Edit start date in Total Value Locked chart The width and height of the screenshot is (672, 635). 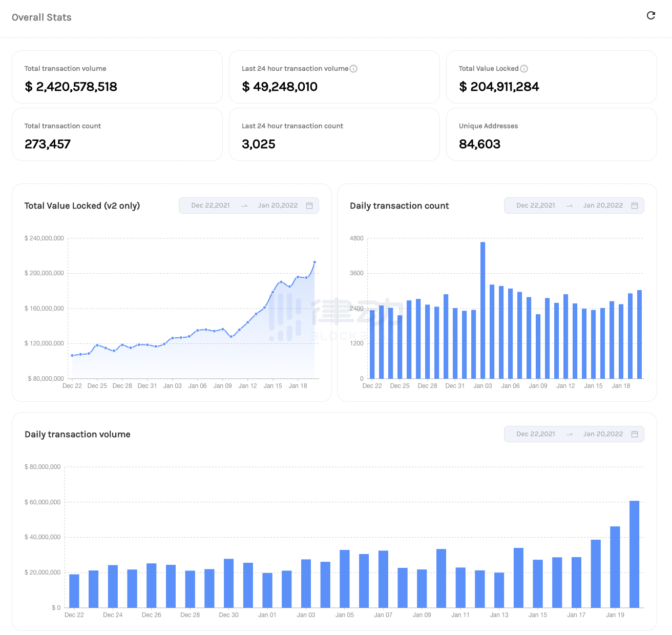pos(211,206)
